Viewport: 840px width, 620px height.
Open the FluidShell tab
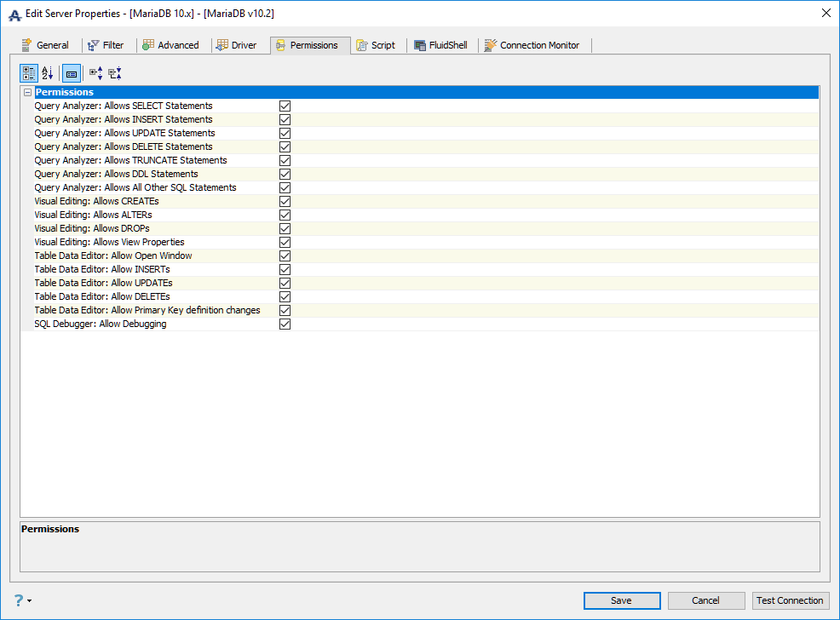click(x=441, y=45)
